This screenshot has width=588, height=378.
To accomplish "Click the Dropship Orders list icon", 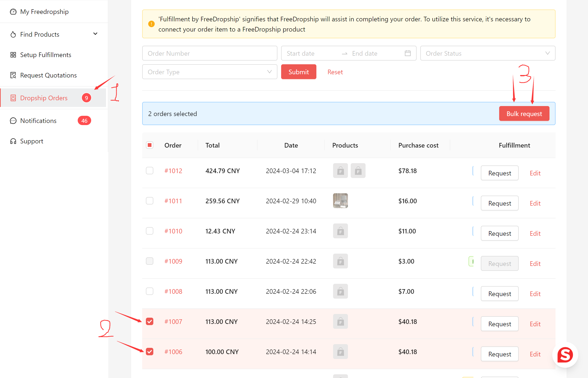I will 13,98.
